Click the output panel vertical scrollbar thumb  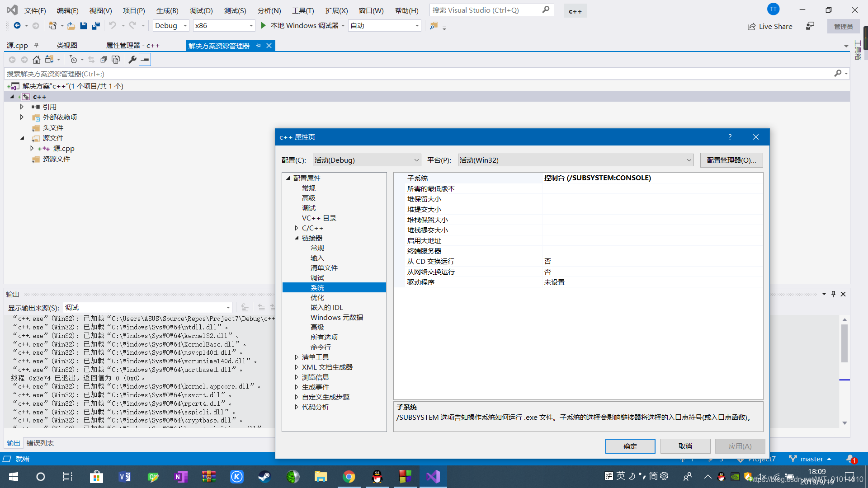coord(844,343)
